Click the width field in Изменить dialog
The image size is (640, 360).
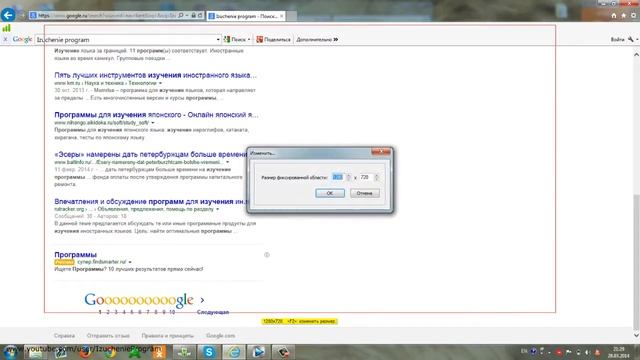coord(338,177)
